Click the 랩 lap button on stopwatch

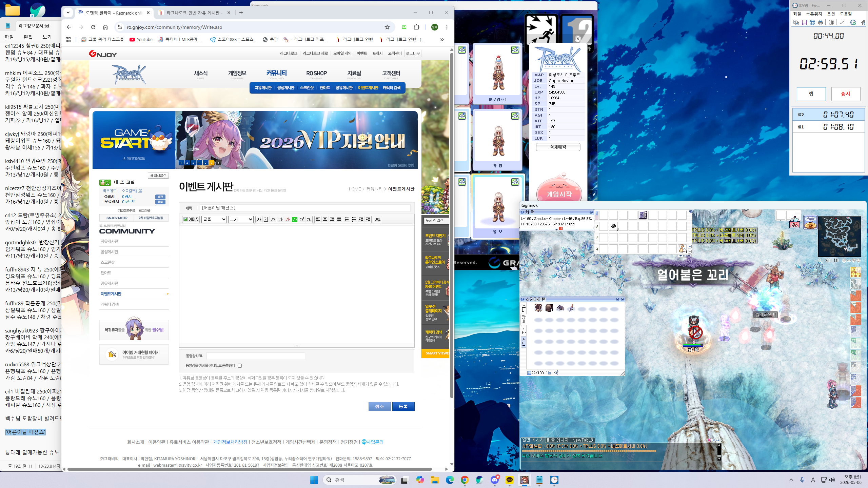(811, 94)
